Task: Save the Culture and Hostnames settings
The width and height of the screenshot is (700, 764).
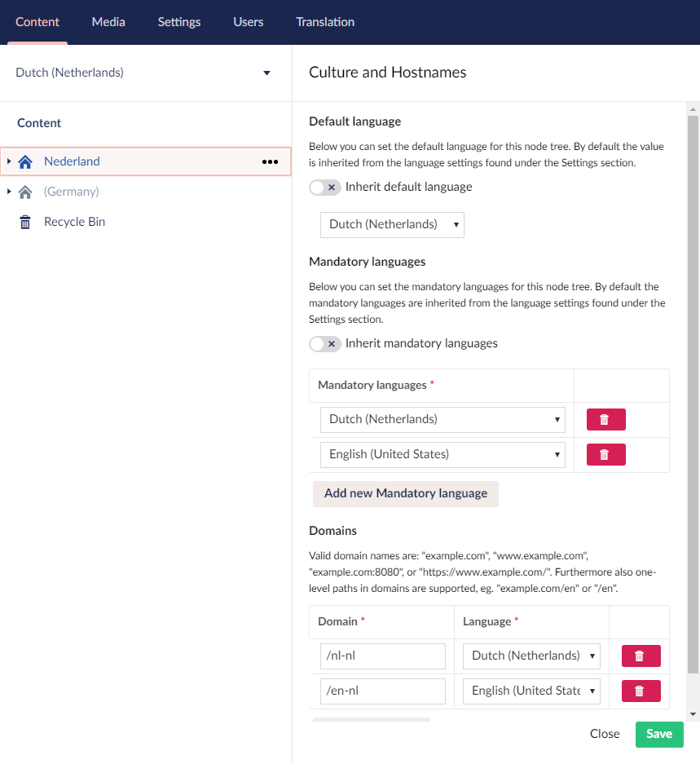Action: (658, 734)
